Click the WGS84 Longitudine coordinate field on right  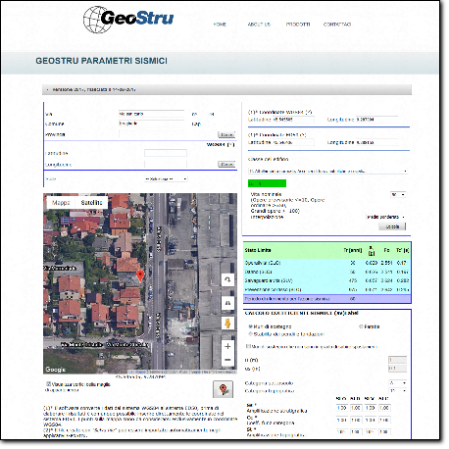(x=377, y=119)
